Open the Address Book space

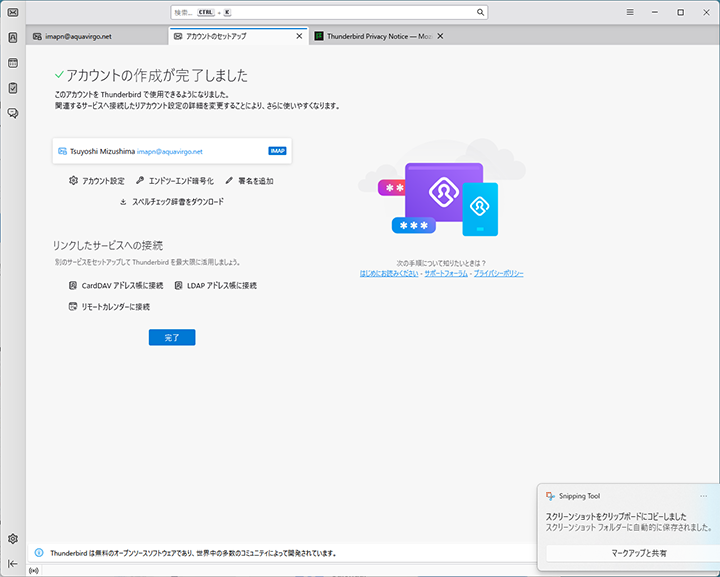click(13, 38)
